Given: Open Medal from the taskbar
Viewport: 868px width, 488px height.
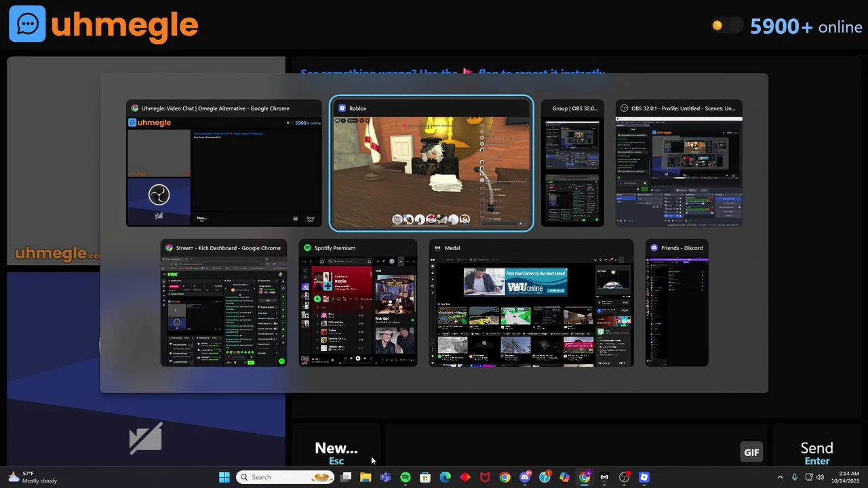Looking at the screenshot, I should 604,477.
